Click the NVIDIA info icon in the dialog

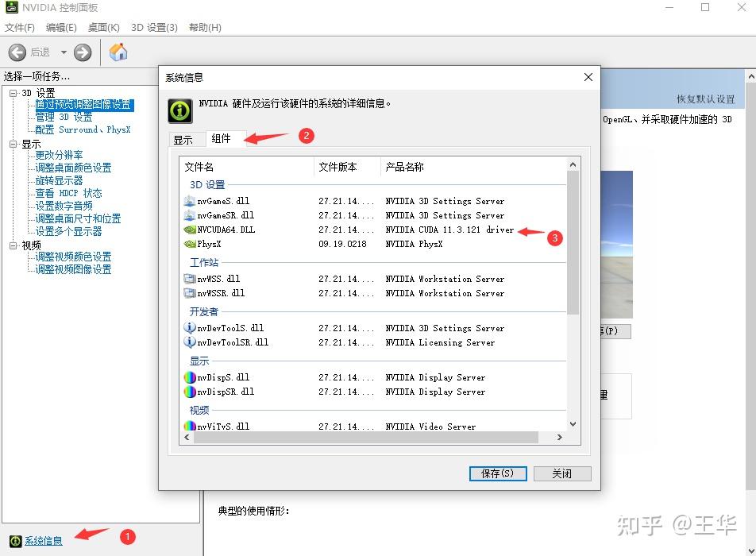coord(180,111)
